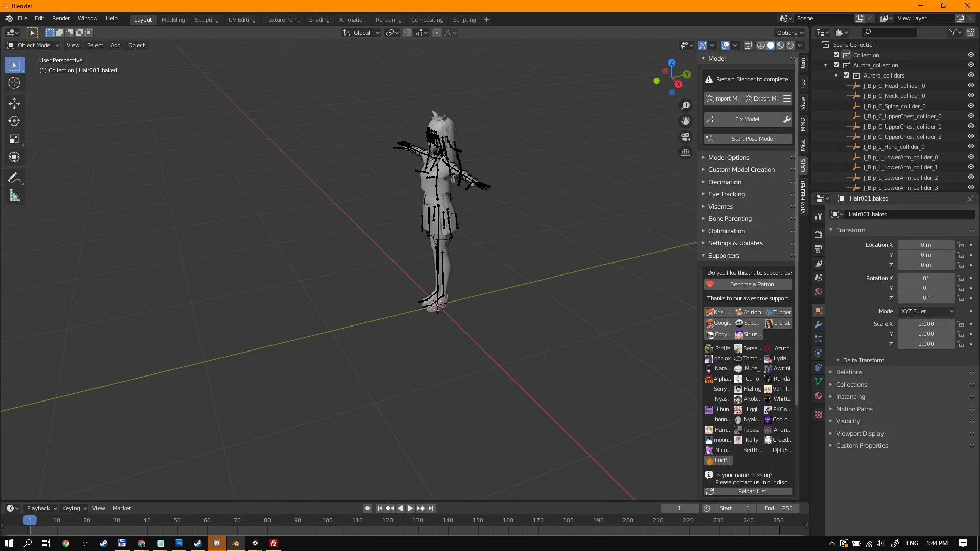Click the Fix Model button
Screen dimensions: 980x551
tap(747, 119)
